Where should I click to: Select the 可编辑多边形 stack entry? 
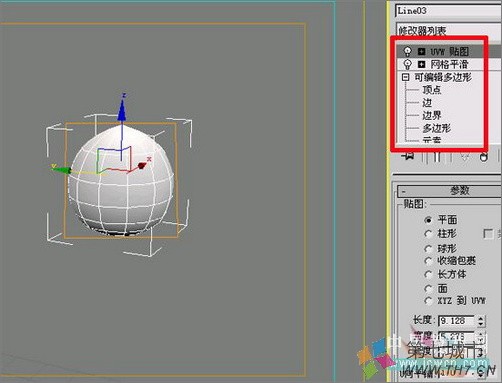443,77
